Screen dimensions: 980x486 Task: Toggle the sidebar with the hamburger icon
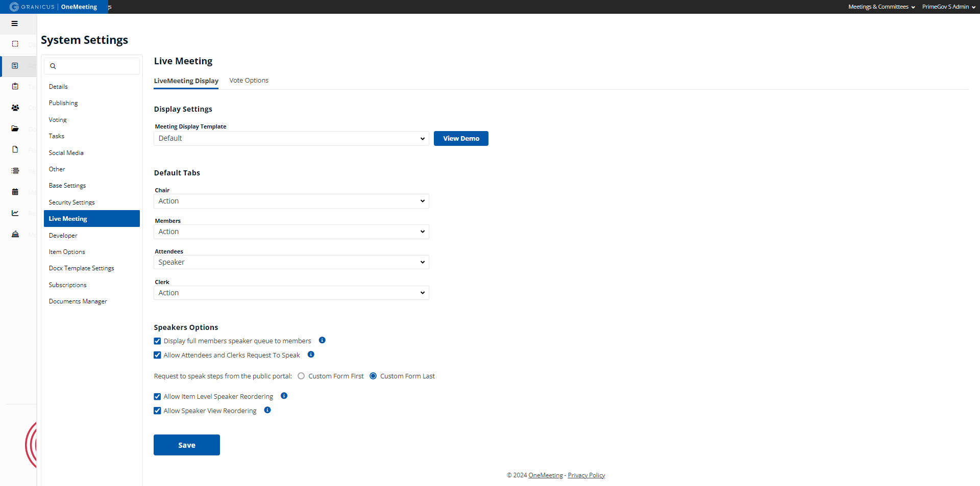[15, 23]
